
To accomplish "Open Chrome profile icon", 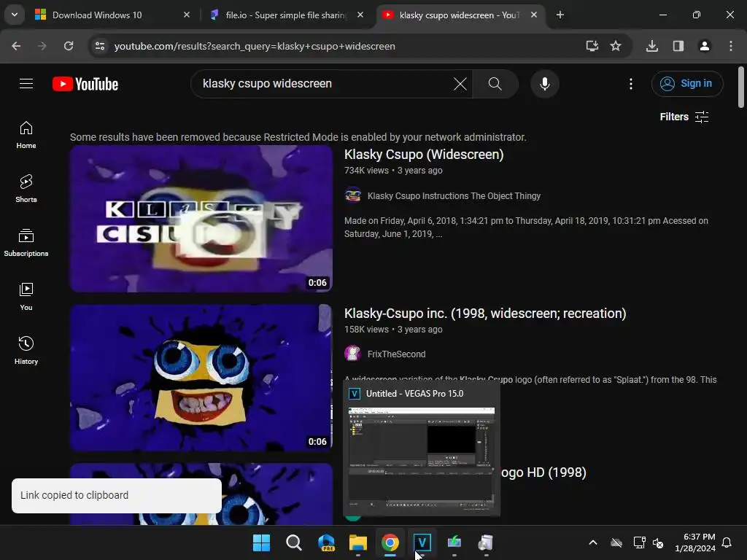I will tap(705, 46).
